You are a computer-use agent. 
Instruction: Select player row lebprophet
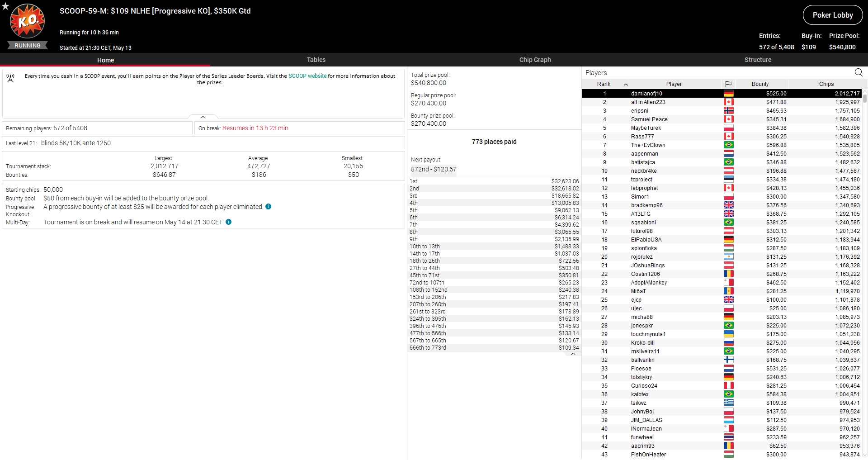[x=722, y=188]
